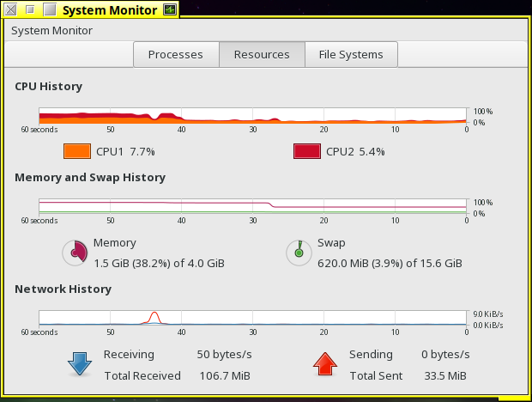Open the System Monitor menu
This screenshot has height=402, width=532.
click(x=51, y=31)
